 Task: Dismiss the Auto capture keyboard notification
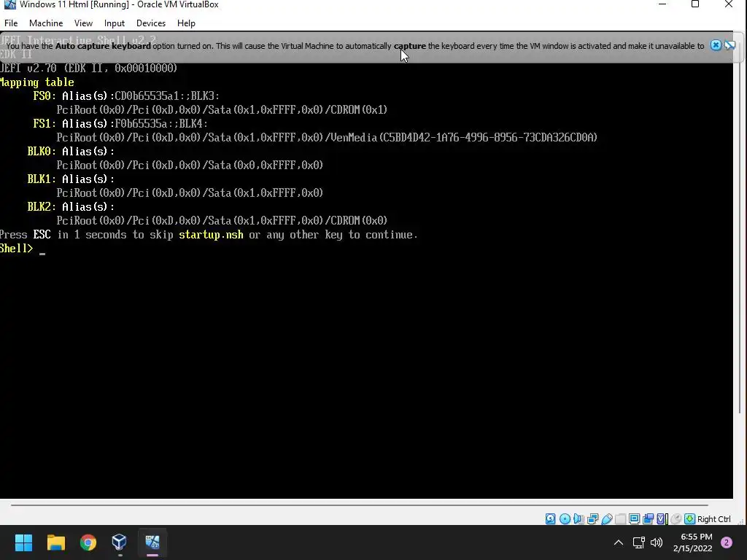716,45
